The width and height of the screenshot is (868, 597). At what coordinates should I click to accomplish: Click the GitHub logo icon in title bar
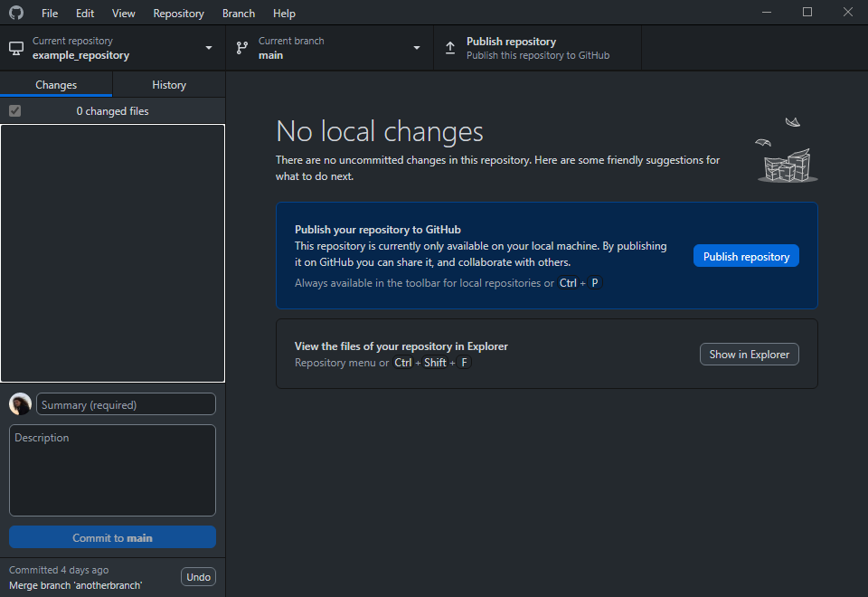click(16, 13)
